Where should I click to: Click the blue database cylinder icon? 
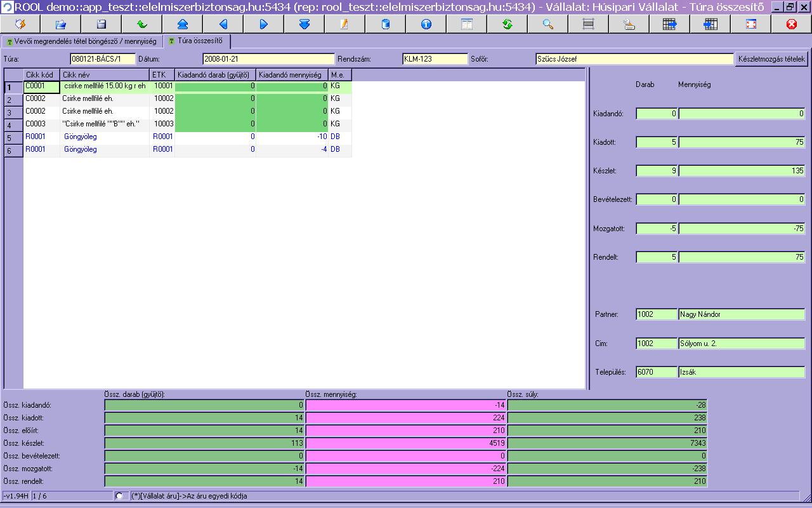click(385, 24)
